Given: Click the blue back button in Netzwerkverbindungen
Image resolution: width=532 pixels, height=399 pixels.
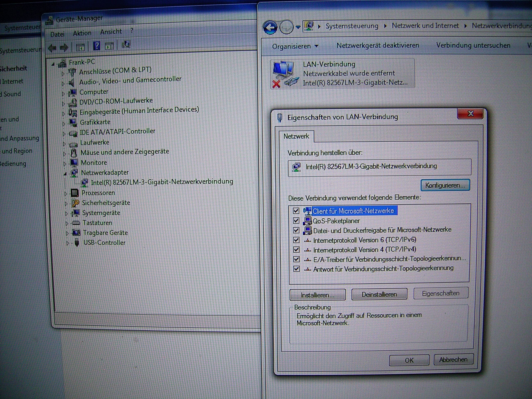Looking at the screenshot, I should (x=270, y=28).
